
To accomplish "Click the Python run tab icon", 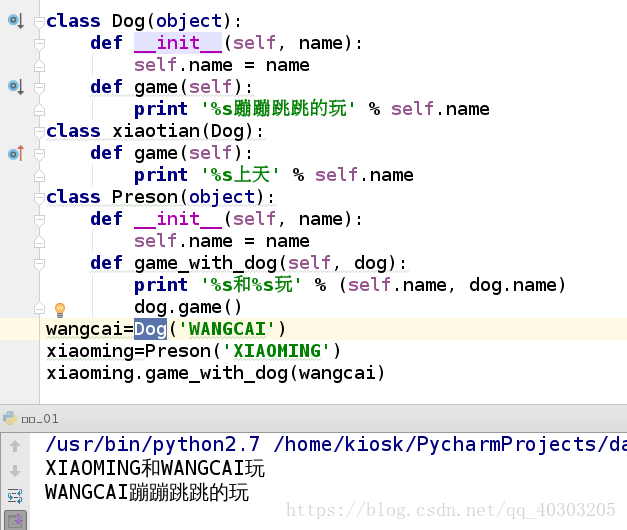I will (x=10, y=418).
